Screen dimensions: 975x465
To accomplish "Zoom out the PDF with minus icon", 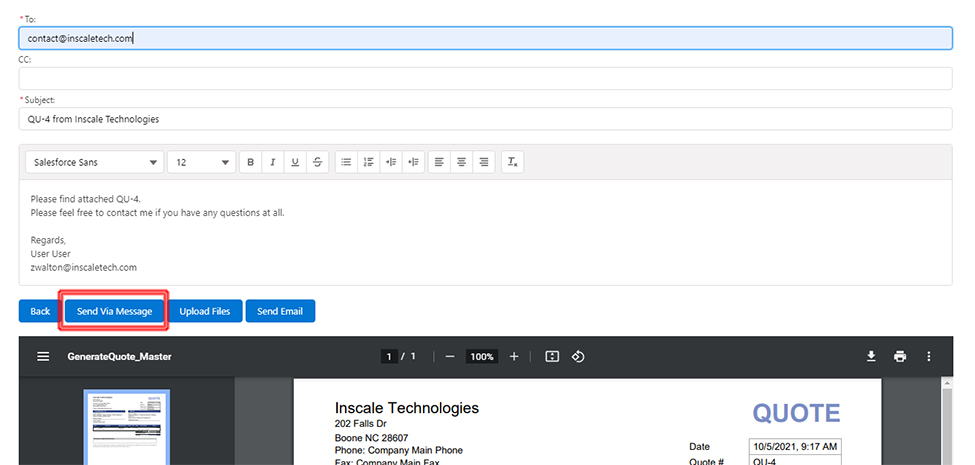I will click(x=450, y=356).
